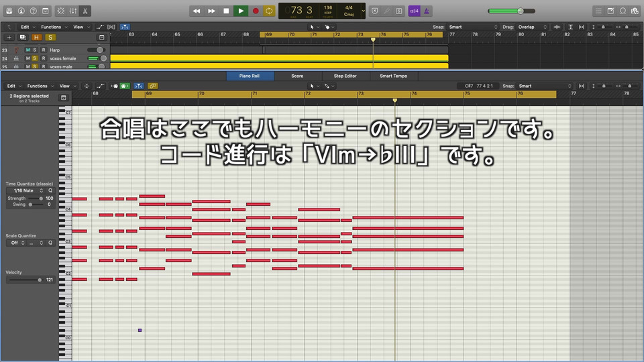Toggle Tracks area Catch Playhead button
The image size is (644, 362).
(x=125, y=27)
